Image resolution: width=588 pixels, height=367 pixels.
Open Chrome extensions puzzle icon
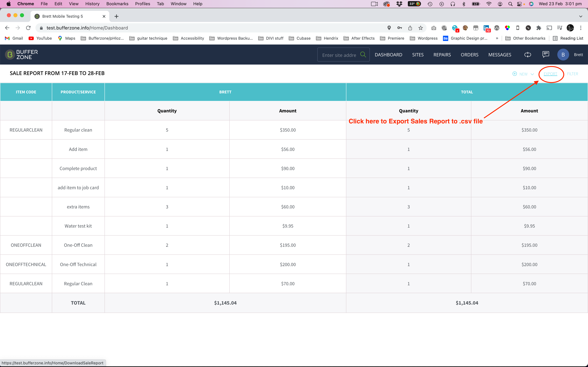pyautogui.click(x=539, y=28)
